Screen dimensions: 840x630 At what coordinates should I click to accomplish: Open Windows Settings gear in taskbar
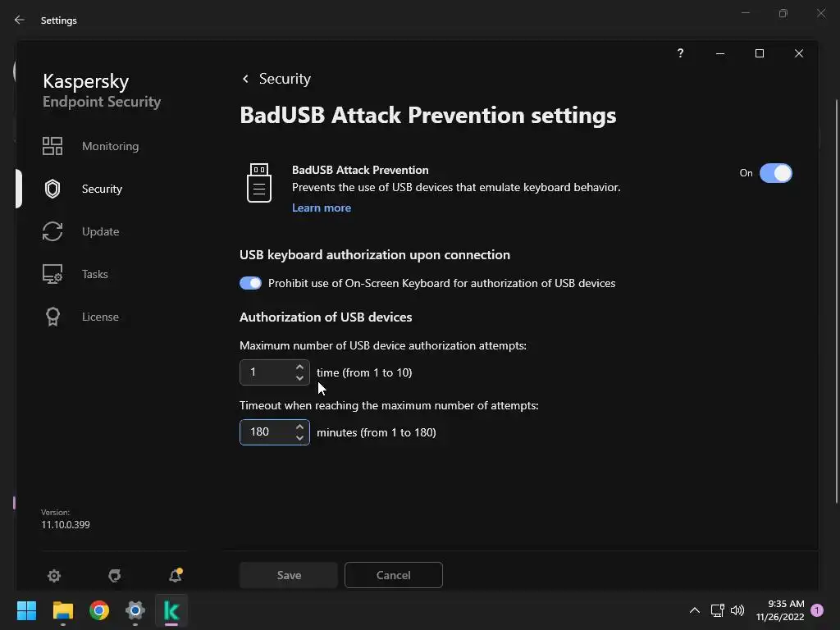point(135,610)
